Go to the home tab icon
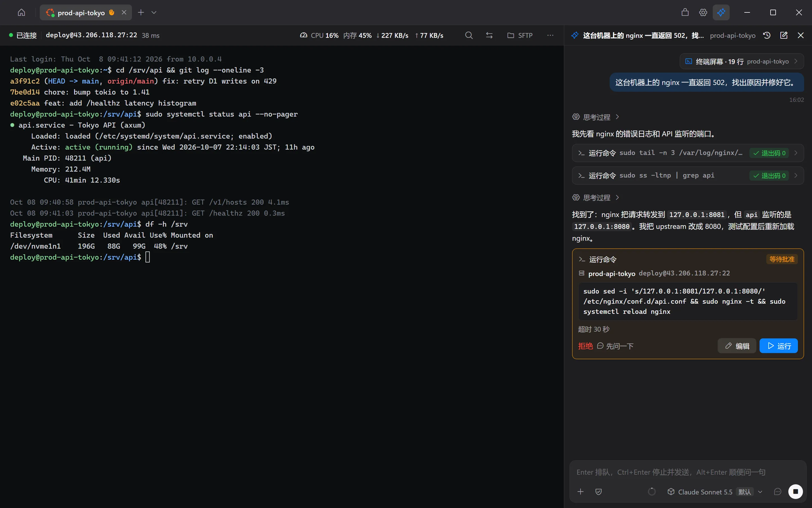Image resolution: width=812 pixels, height=508 pixels. (21, 12)
